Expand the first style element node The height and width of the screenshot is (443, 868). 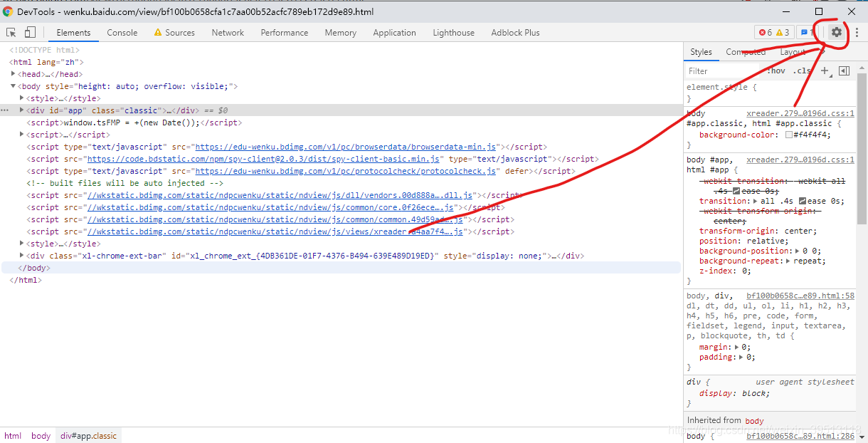[x=22, y=98]
